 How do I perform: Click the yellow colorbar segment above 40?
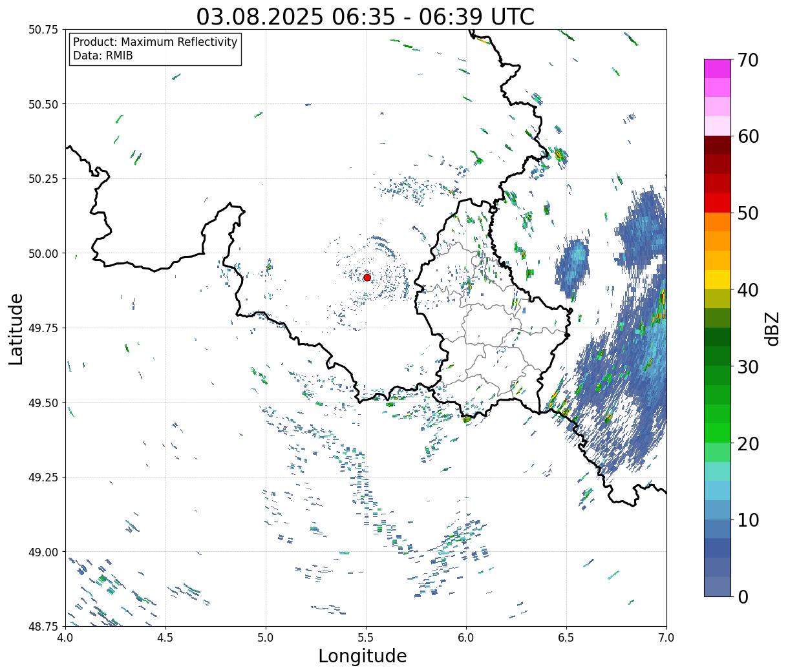(x=718, y=279)
